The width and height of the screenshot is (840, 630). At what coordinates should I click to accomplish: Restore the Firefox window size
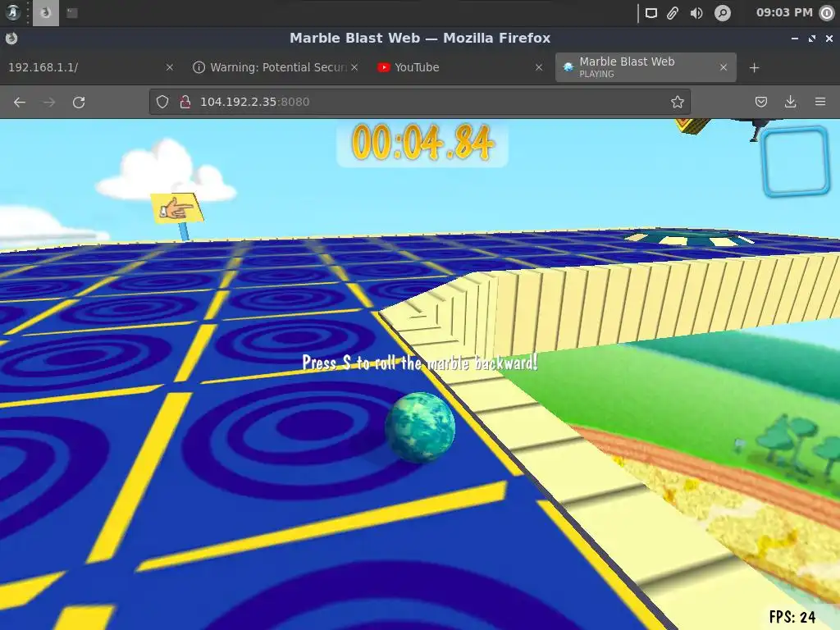pos(812,39)
